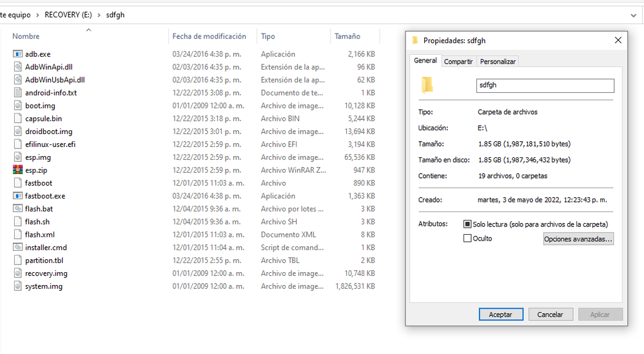644x354 pixels.
Task: Click the folder icon in Properties dialog
Action: coord(427,85)
